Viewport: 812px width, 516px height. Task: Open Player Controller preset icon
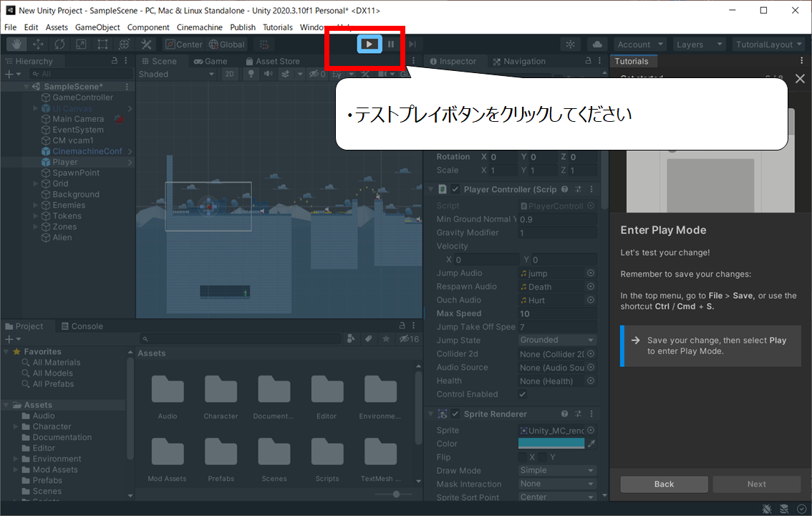(x=578, y=189)
